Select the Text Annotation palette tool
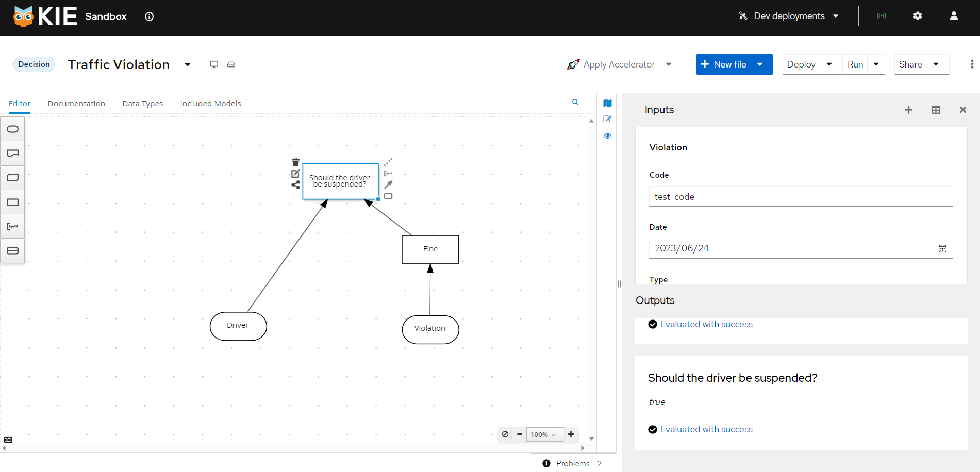This screenshot has width=980, height=472. 12,226
